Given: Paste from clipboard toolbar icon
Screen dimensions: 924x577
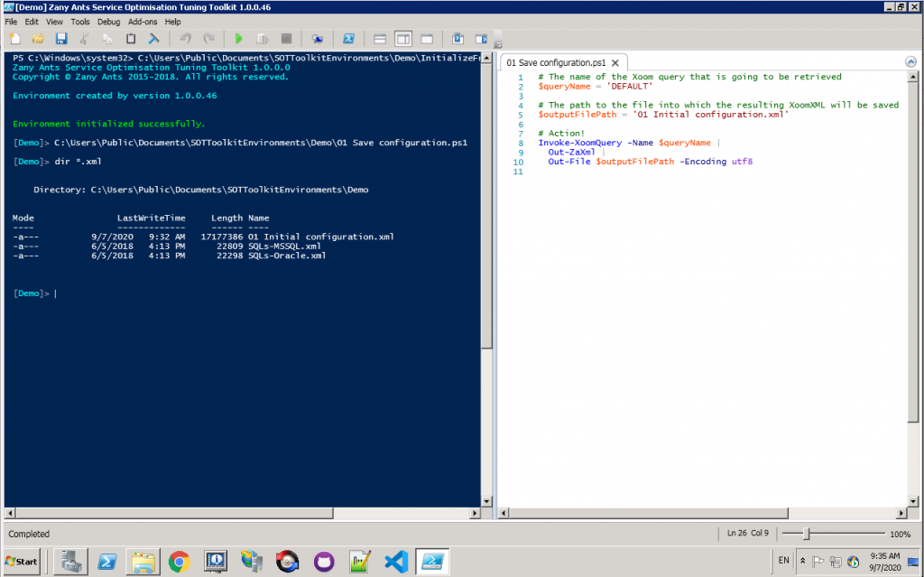Looking at the screenshot, I should (x=131, y=39).
